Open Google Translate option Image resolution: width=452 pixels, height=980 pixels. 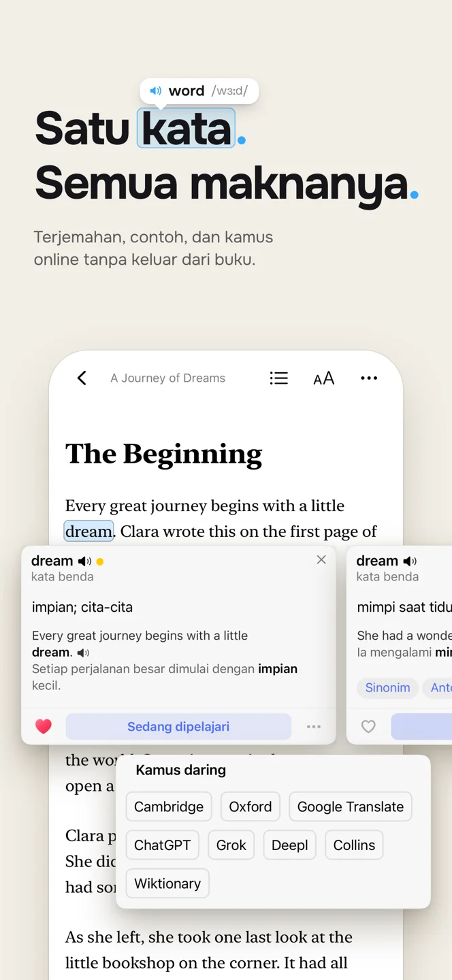[x=351, y=806]
